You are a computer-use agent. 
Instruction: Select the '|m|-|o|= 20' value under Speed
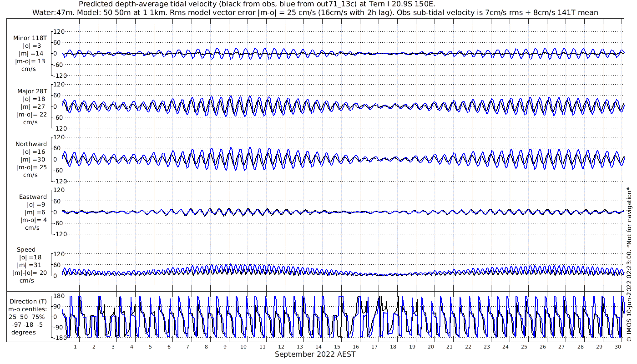[30, 273]
